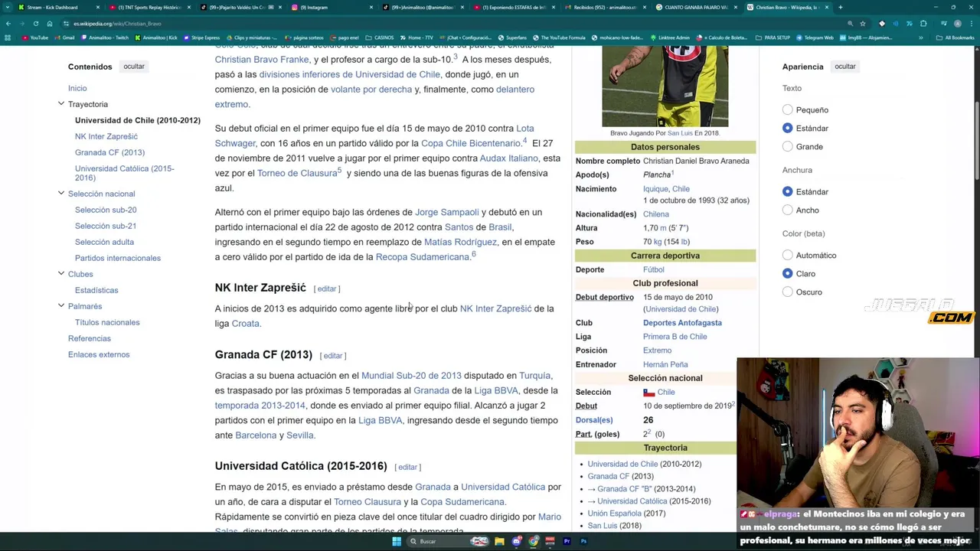
Task: Open the browser home button
Action: click(49, 24)
